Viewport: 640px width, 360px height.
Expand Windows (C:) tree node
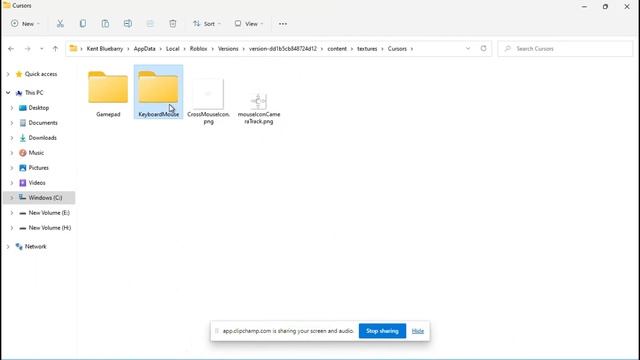pos(12,198)
